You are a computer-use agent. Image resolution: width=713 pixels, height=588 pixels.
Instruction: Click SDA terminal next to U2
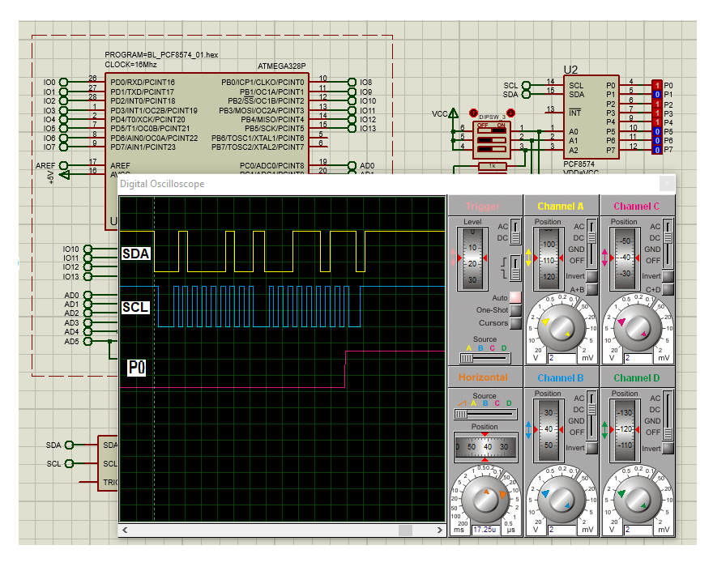tap(526, 95)
